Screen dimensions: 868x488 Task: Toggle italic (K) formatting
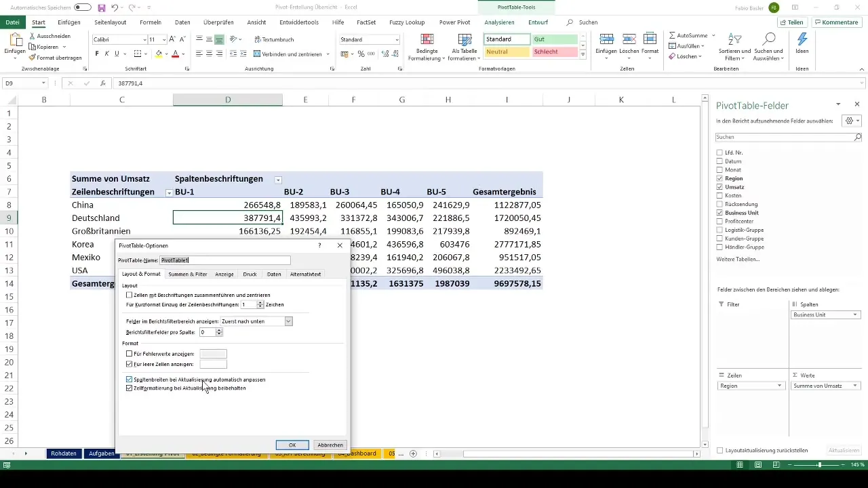[106, 54]
